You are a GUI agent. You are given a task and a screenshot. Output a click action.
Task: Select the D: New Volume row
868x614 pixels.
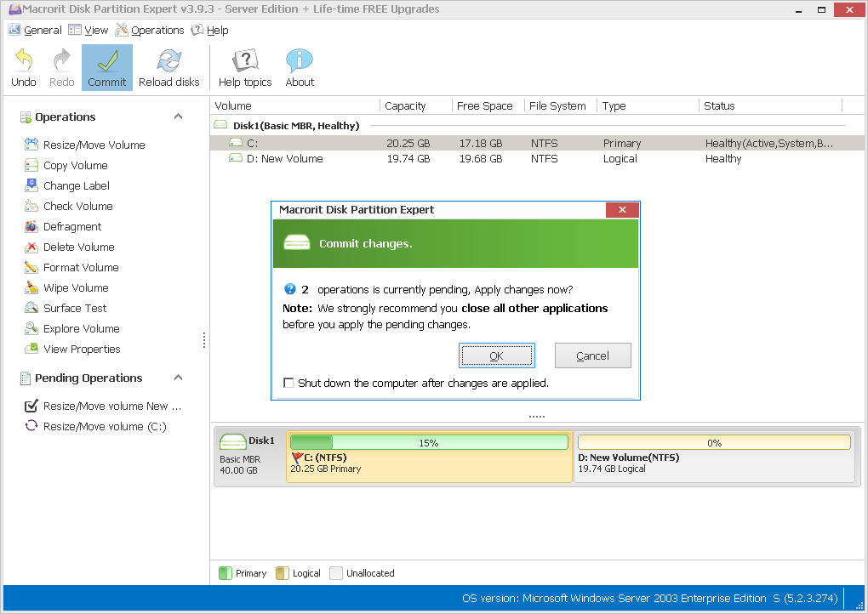pos(537,159)
